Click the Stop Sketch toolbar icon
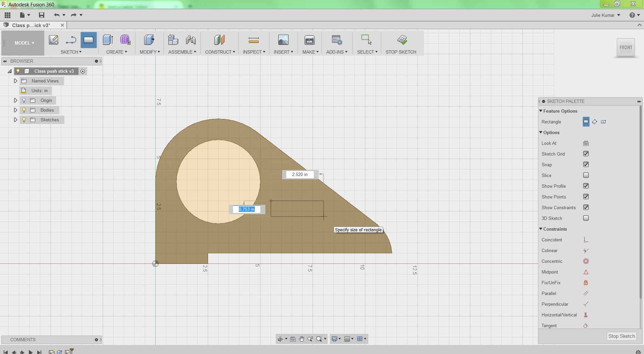This screenshot has width=644, height=354. tap(402, 40)
